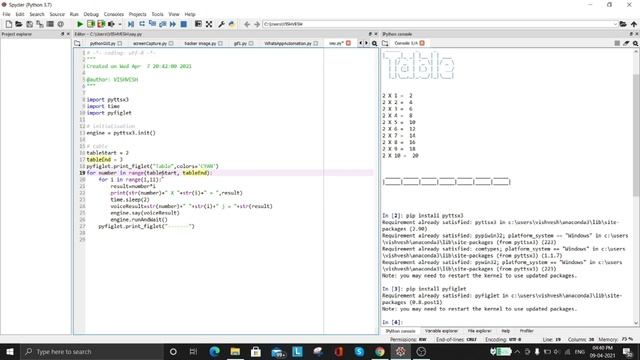Open the console options icon at the far right

[x=635, y=43]
